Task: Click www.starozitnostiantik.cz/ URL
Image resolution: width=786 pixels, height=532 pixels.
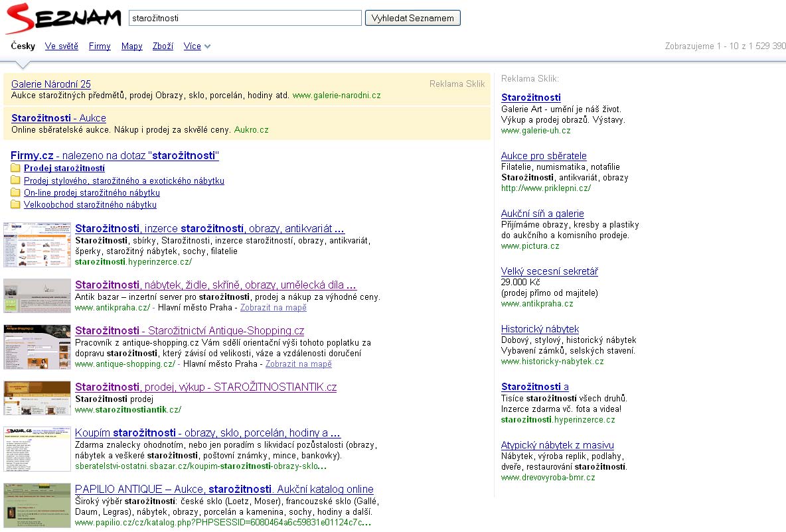Action: (128, 410)
